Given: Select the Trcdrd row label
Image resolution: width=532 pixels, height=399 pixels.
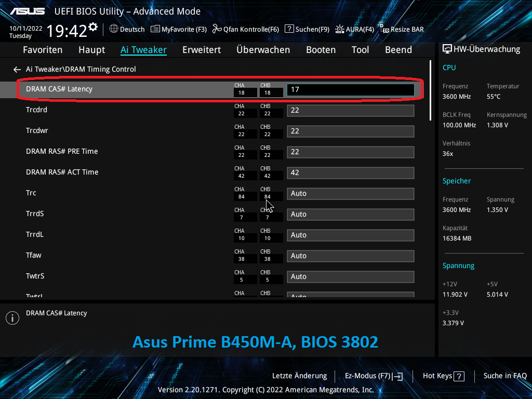Looking at the screenshot, I should coord(36,110).
